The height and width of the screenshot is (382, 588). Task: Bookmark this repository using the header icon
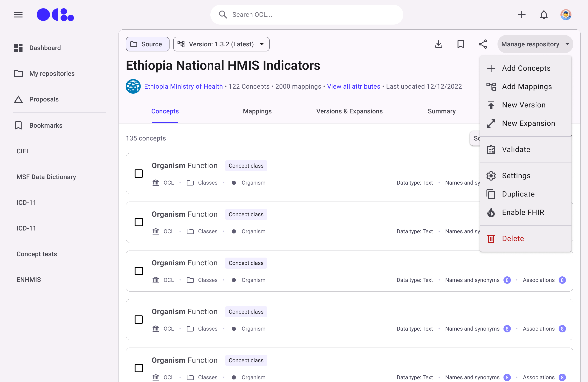coord(461,44)
